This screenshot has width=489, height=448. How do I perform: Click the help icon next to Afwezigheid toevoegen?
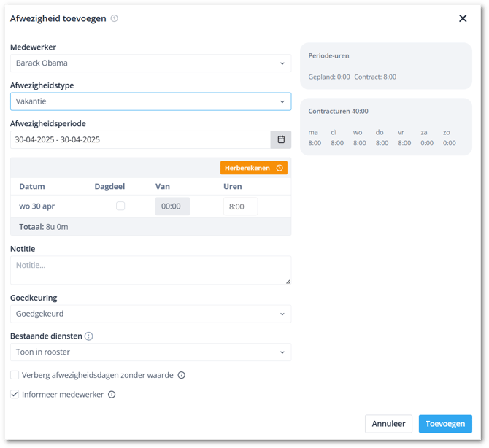tap(115, 18)
